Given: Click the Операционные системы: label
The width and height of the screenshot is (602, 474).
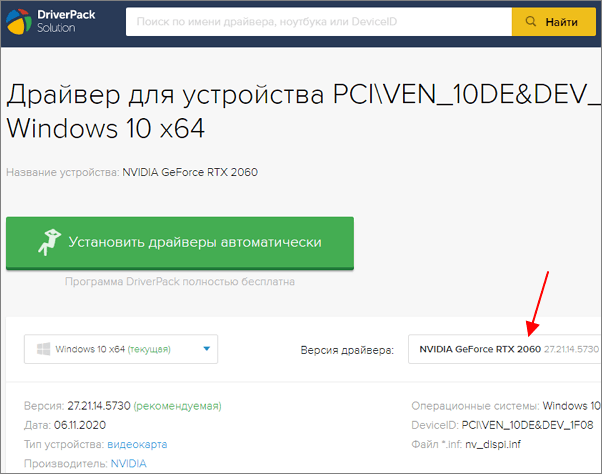Looking at the screenshot, I should (x=475, y=406).
